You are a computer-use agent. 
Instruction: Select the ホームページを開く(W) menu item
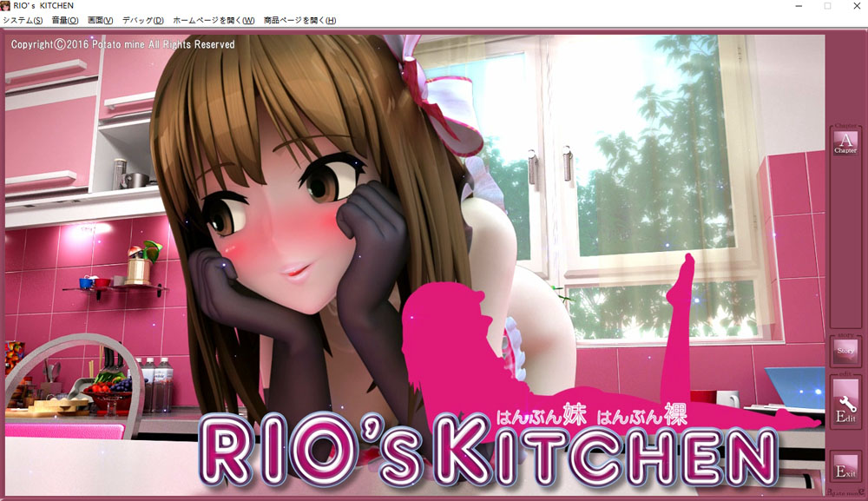tap(214, 21)
